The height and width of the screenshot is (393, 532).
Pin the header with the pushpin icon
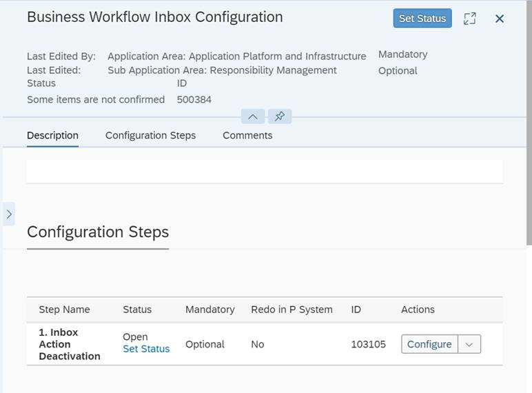280,117
